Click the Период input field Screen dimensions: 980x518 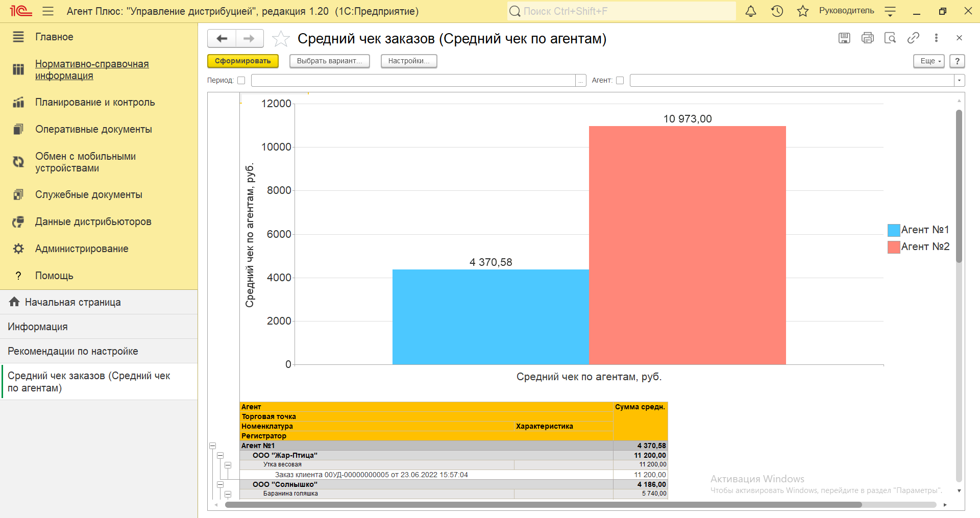pos(413,80)
